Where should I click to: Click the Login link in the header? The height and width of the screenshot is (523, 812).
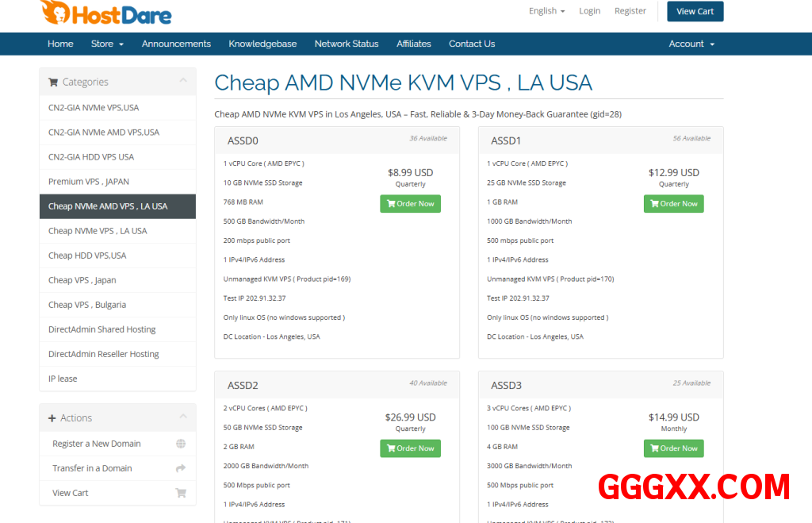point(589,11)
